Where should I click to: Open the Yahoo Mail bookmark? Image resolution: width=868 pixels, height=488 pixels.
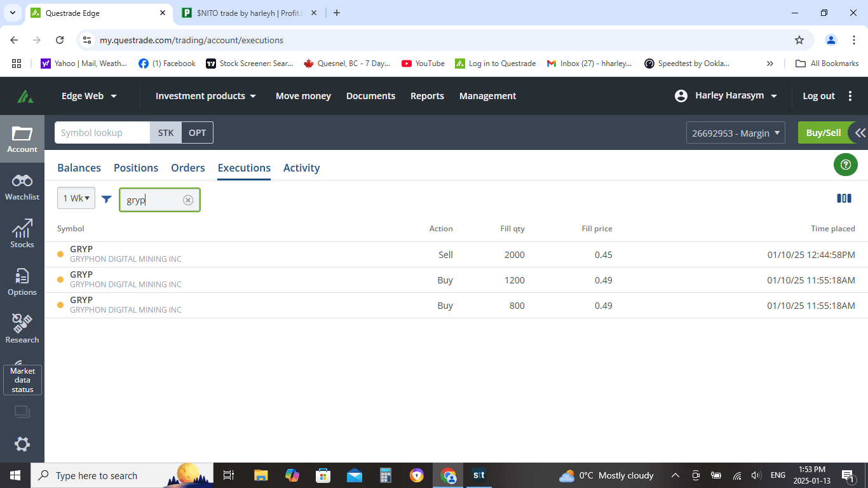83,64
